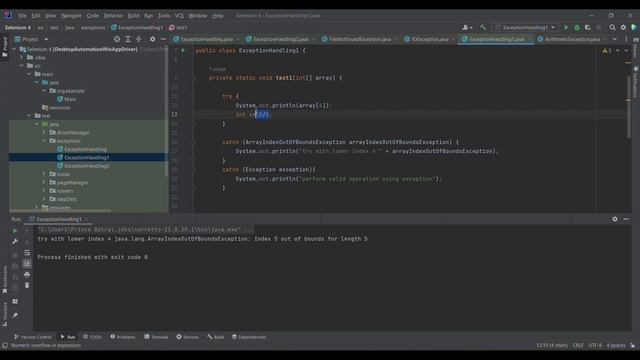
Task: Open the VCS menu
Action: 179,16
